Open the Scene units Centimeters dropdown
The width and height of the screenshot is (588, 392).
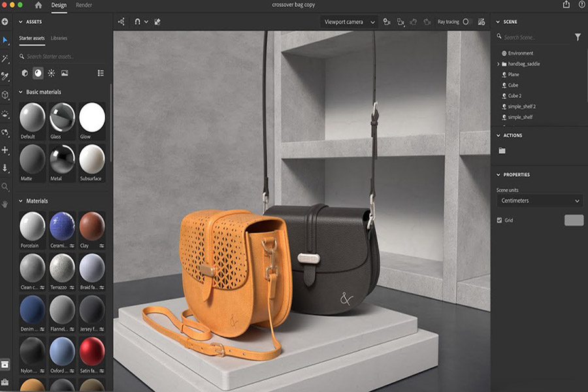coord(540,201)
